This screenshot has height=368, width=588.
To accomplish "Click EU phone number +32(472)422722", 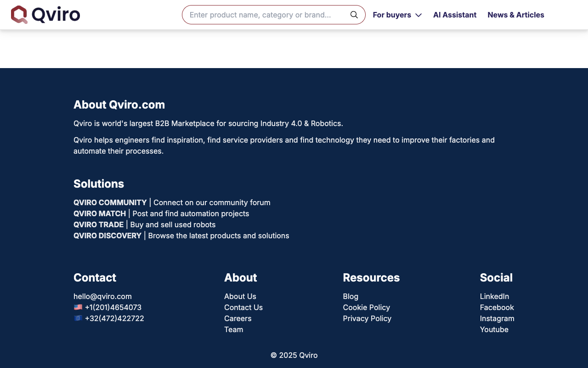I will point(114,318).
